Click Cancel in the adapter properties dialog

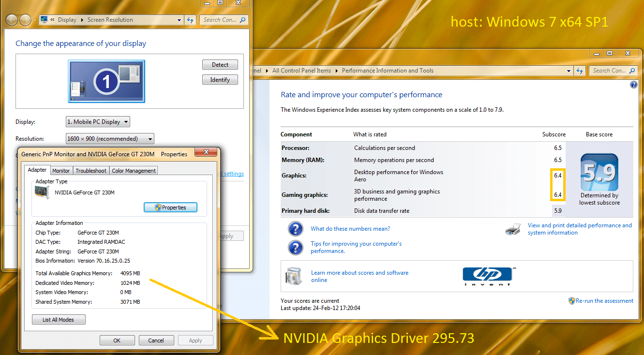[x=156, y=340]
